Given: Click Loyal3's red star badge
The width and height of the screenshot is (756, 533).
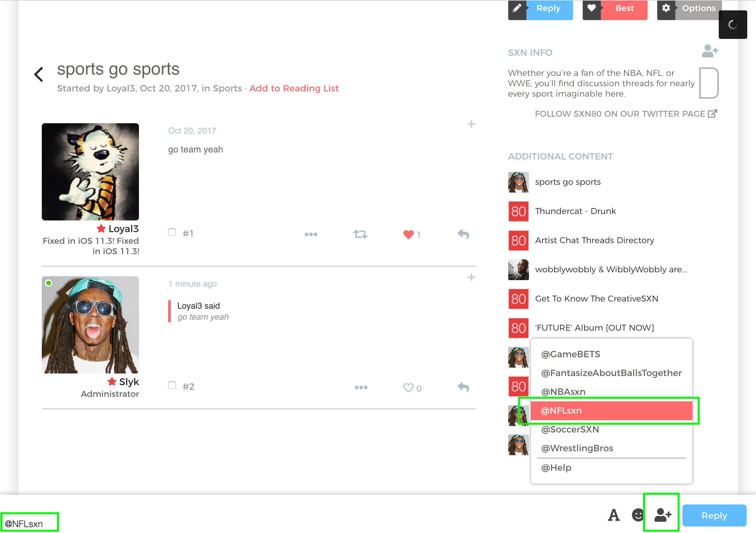Looking at the screenshot, I should point(101,229).
